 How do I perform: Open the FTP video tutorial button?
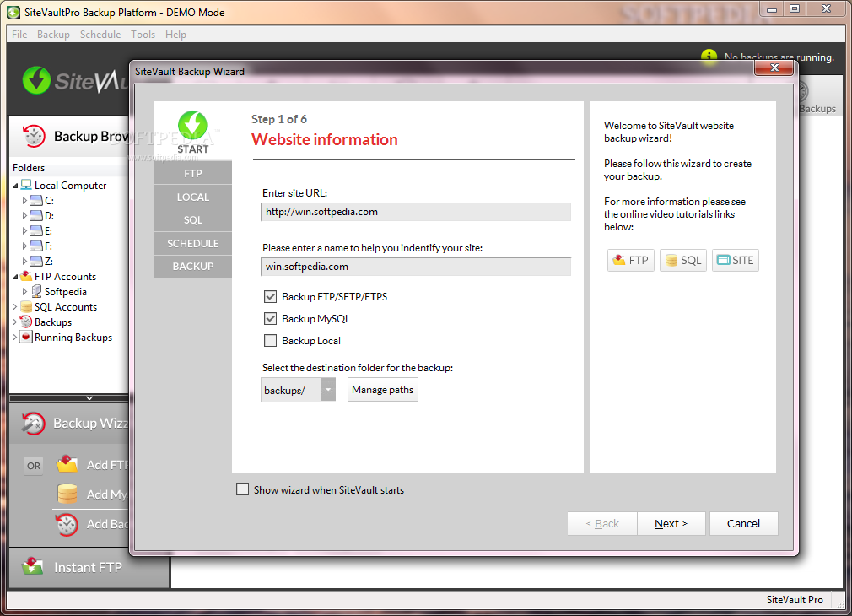(631, 261)
